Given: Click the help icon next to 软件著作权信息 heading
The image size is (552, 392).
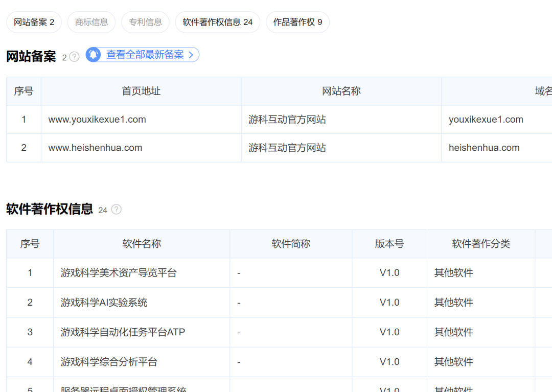Looking at the screenshot, I should click(117, 210).
